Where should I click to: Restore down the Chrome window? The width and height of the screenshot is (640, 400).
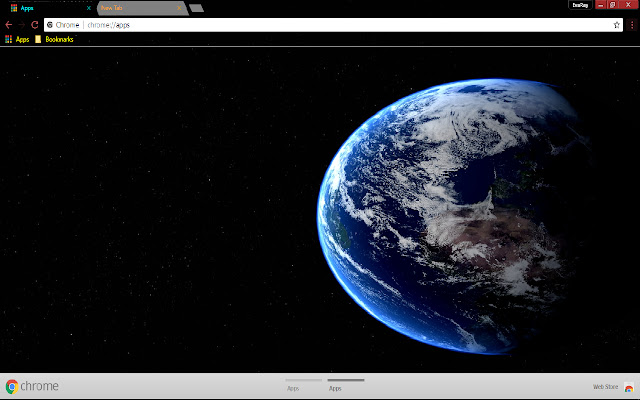pyautogui.click(x=612, y=5)
